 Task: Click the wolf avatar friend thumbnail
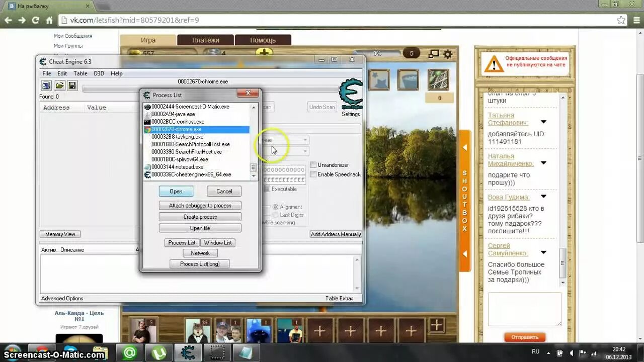pyautogui.click(x=198, y=330)
